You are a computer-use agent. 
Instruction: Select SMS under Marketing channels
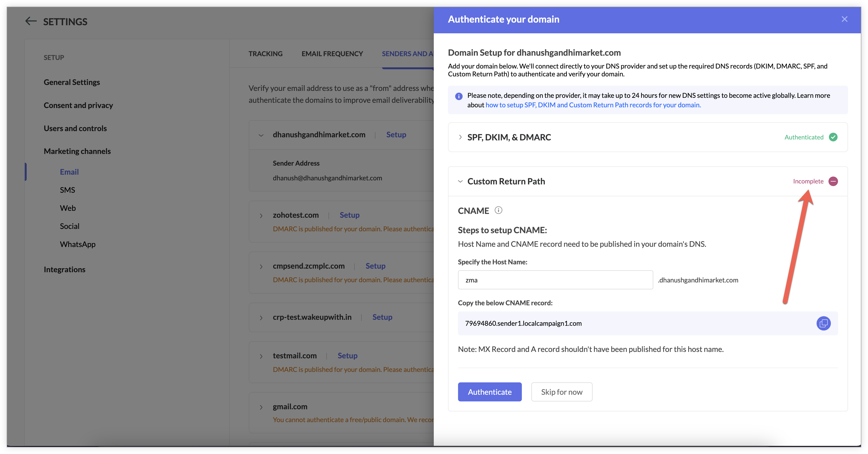(x=67, y=190)
